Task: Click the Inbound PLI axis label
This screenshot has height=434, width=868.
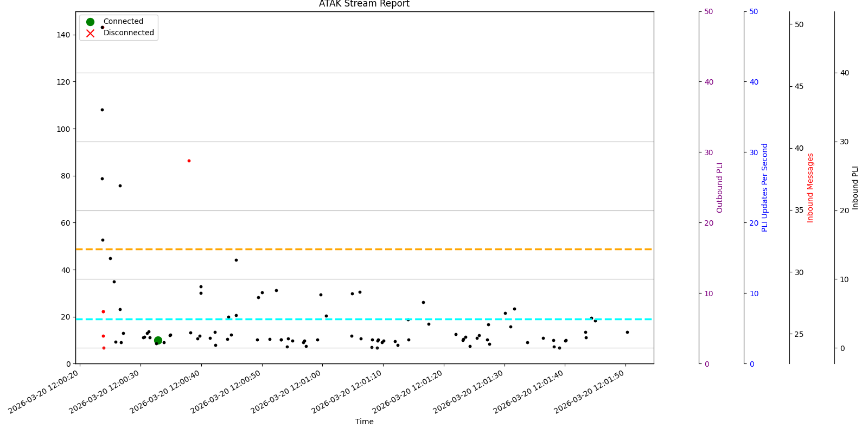Action: pyautogui.click(x=856, y=187)
